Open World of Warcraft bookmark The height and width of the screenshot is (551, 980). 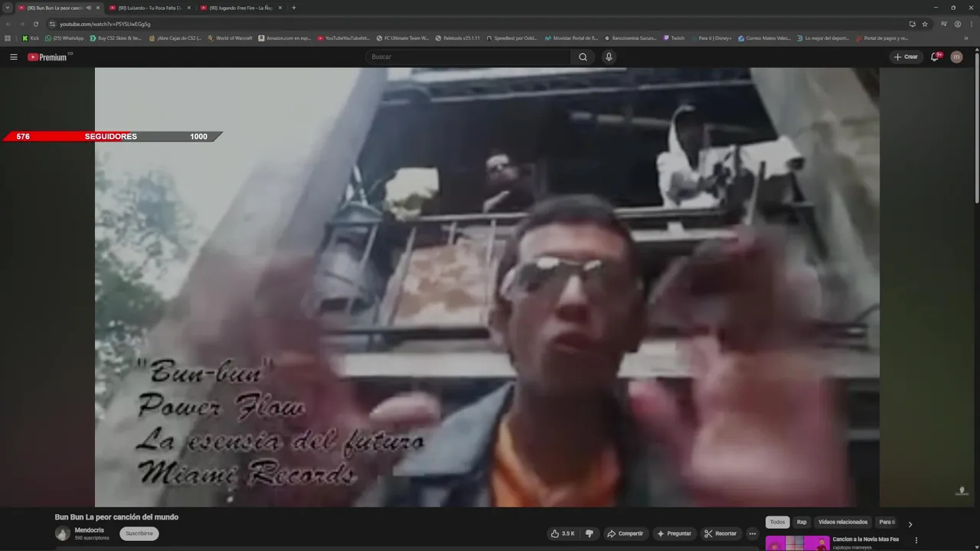click(230, 37)
